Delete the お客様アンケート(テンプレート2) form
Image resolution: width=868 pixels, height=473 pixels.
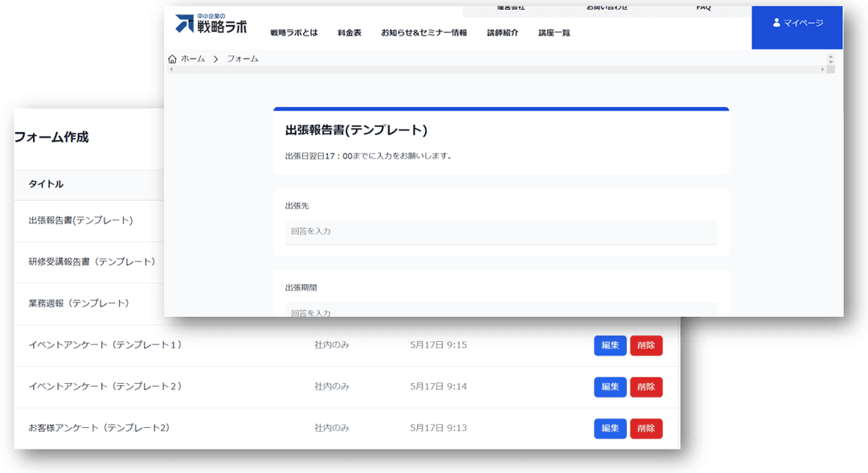[646, 429]
